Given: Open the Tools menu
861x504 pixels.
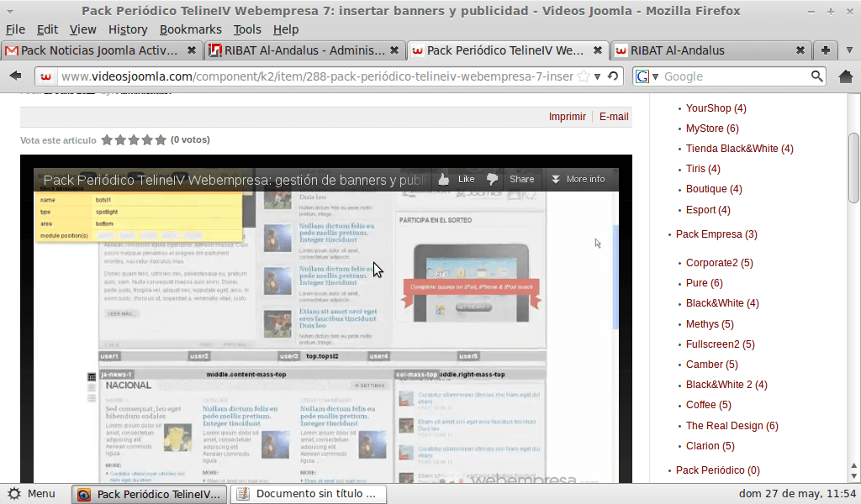Looking at the screenshot, I should click(247, 29).
